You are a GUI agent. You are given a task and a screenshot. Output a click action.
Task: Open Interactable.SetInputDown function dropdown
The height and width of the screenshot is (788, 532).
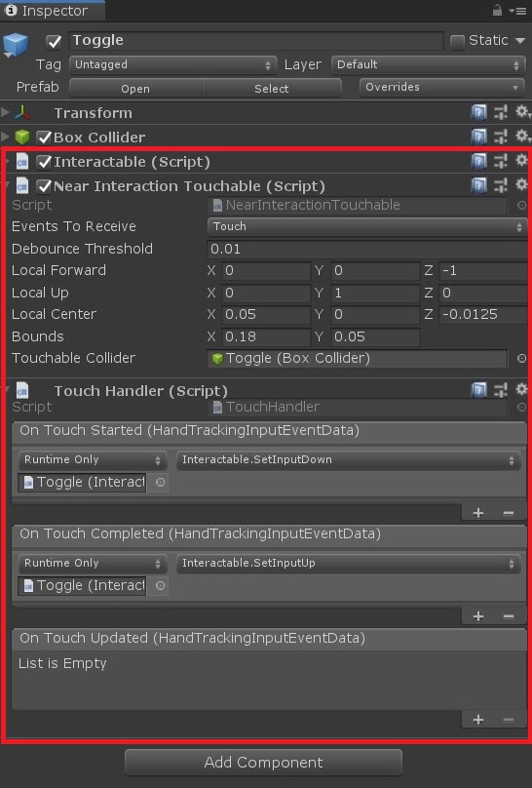point(348,460)
